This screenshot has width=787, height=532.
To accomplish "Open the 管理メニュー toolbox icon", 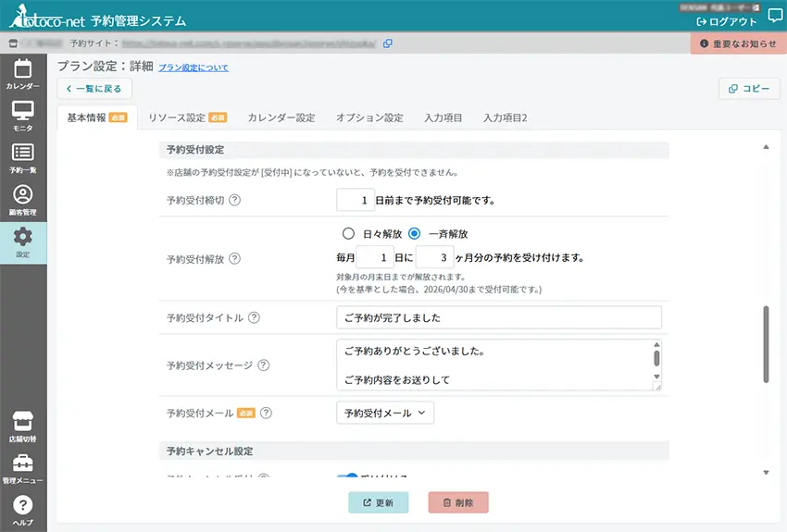I will tap(22, 464).
